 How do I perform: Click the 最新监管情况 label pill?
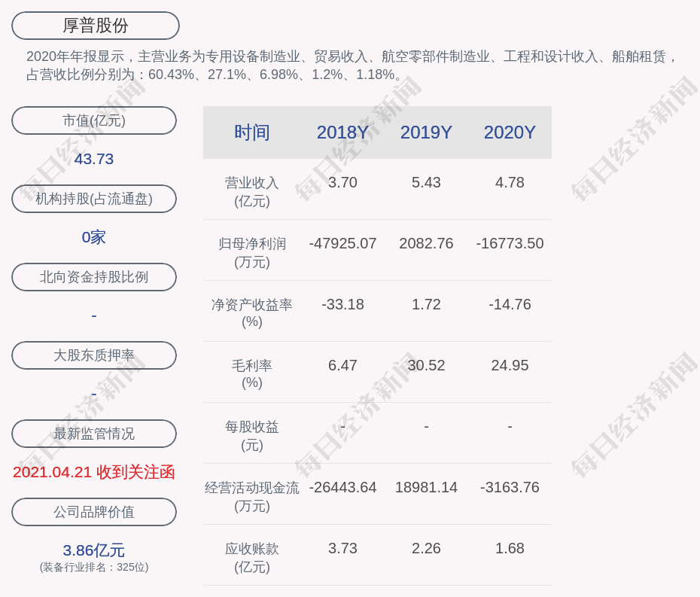pos(94,434)
